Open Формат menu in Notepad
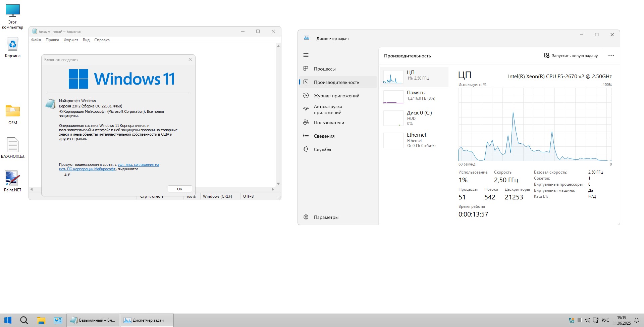The height and width of the screenshot is (327, 644). tap(71, 40)
